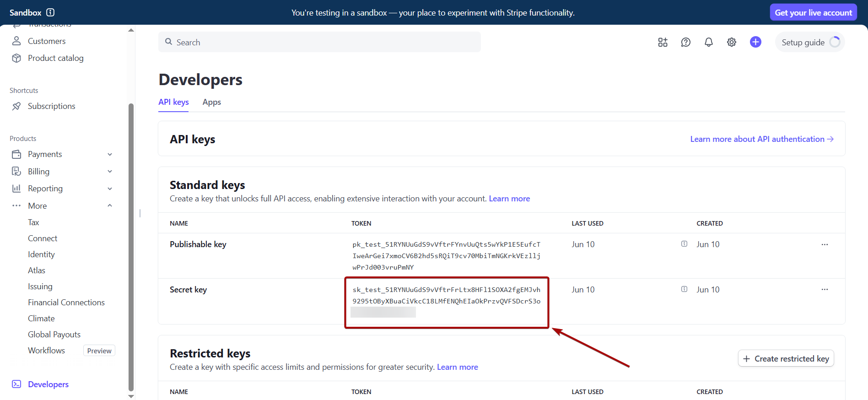Viewport: 868px width, 400px height.
Task: Expand the Payments section chevron
Action: 110,154
